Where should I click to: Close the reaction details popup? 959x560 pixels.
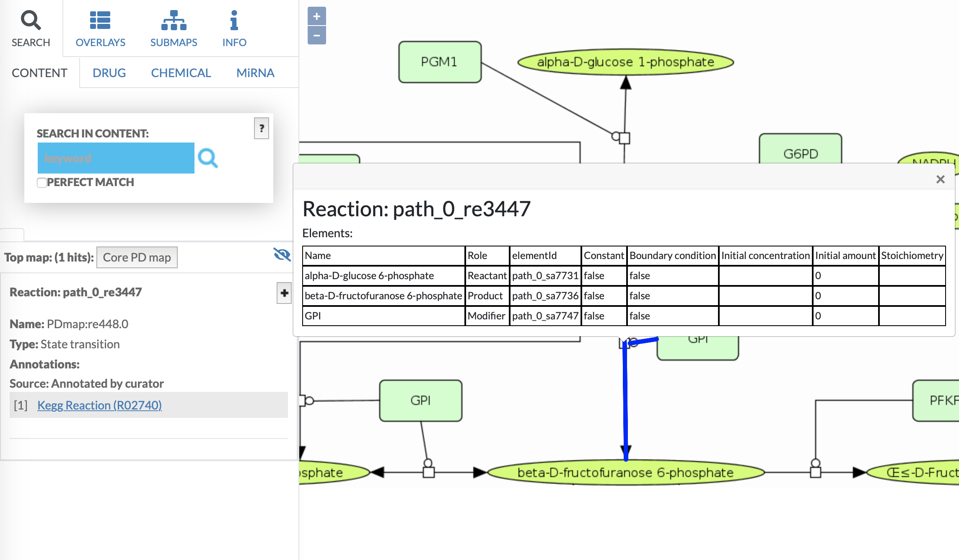[x=940, y=179]
